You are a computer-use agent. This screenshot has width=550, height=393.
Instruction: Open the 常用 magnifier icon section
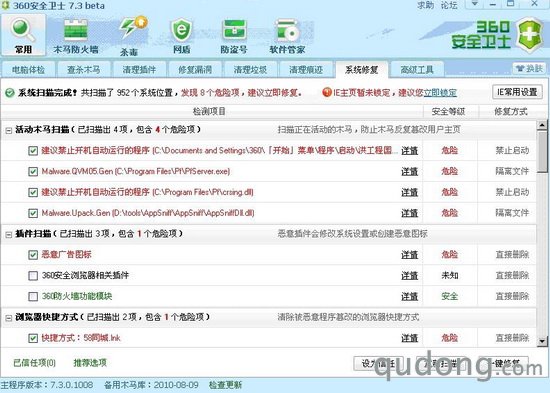pyautogui.click(x=23, y=35)
